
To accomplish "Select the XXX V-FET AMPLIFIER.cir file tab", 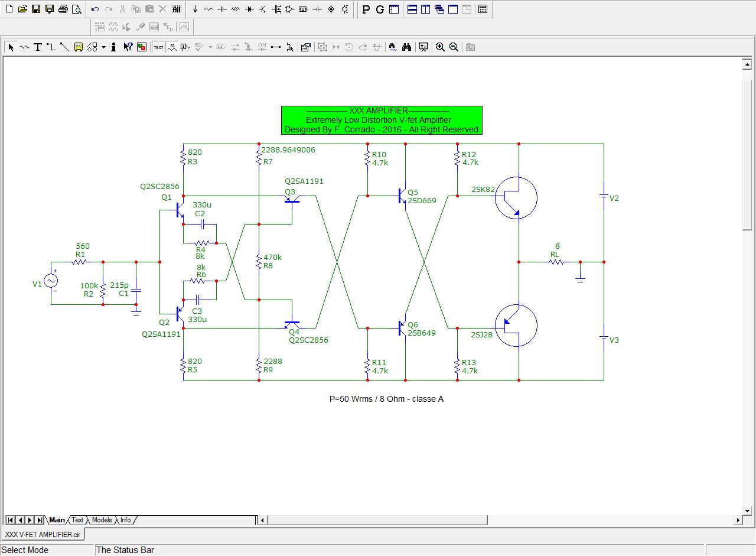I will click(x=43, y=535).
